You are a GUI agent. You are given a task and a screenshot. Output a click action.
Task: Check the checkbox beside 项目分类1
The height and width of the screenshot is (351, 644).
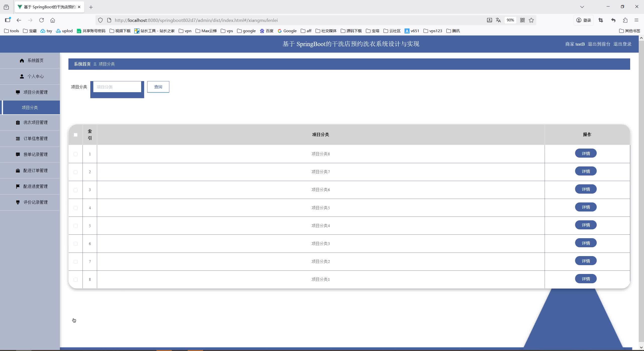[x=75, y=279]
